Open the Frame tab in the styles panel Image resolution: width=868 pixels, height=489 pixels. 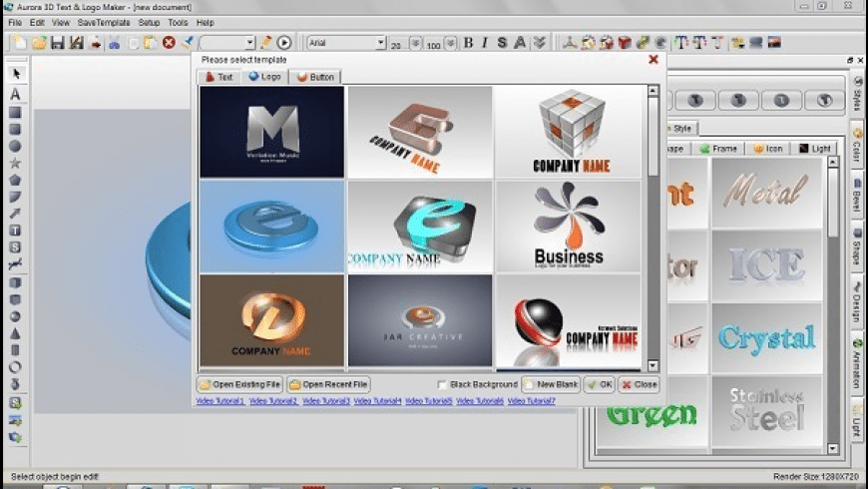718,149
